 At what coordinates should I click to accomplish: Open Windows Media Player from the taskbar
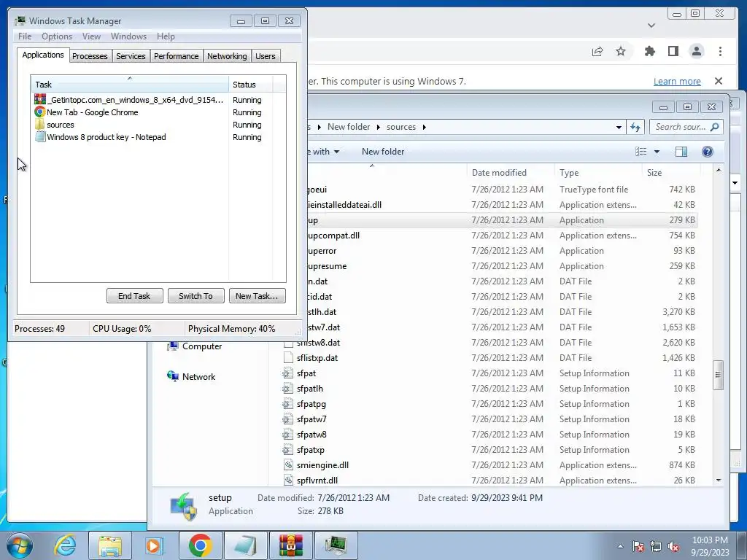tap(155, 545)
